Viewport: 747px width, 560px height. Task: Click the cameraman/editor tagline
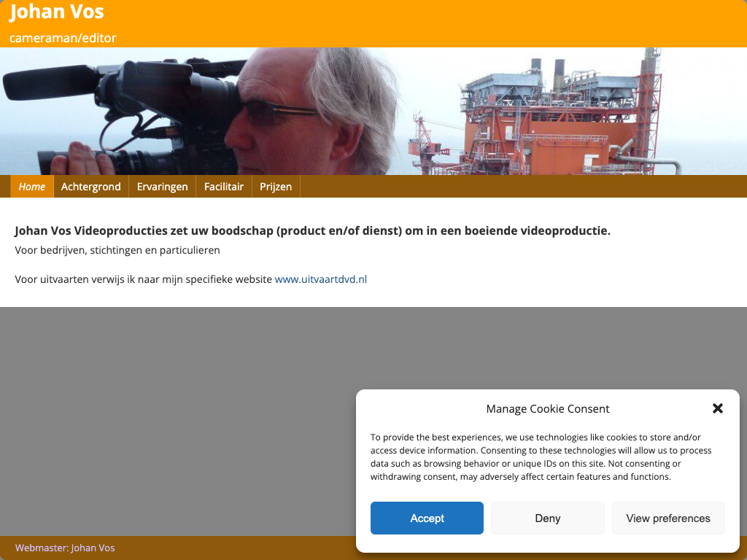coord(63,38)
